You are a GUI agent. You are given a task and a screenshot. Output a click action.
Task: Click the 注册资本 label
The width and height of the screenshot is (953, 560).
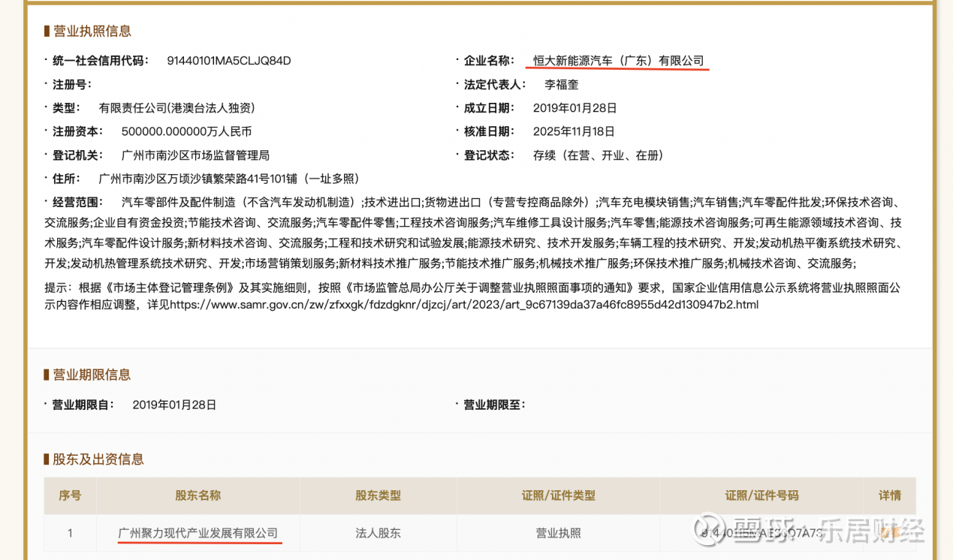pos(77,131)
